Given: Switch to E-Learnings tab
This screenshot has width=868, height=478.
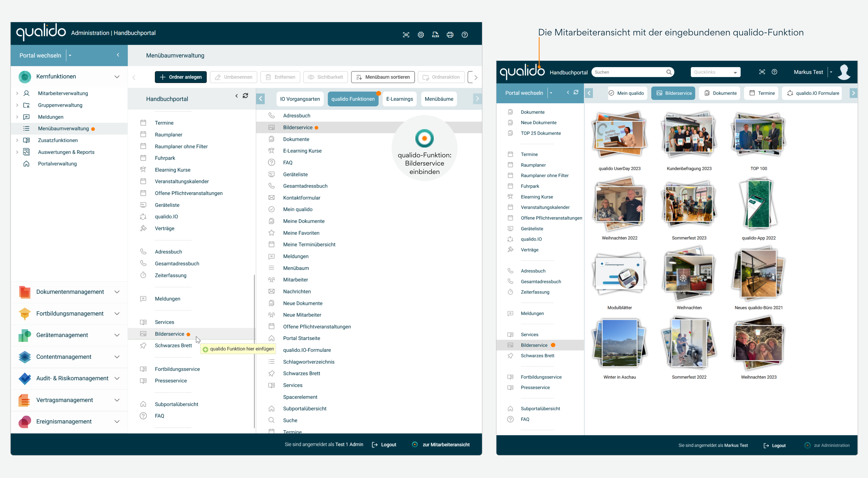Looking at the screenshot, I should [x=399, y=99].
